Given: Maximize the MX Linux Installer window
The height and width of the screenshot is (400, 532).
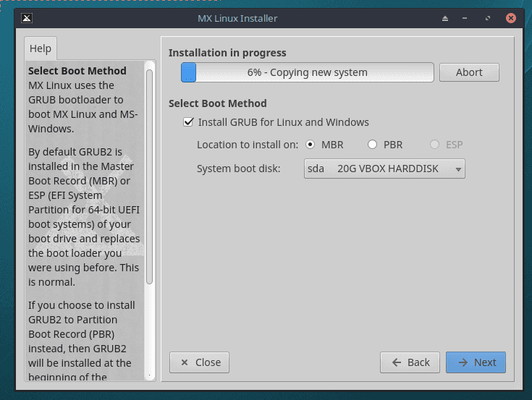Looking at the screenshot, I should coord(488,18).
